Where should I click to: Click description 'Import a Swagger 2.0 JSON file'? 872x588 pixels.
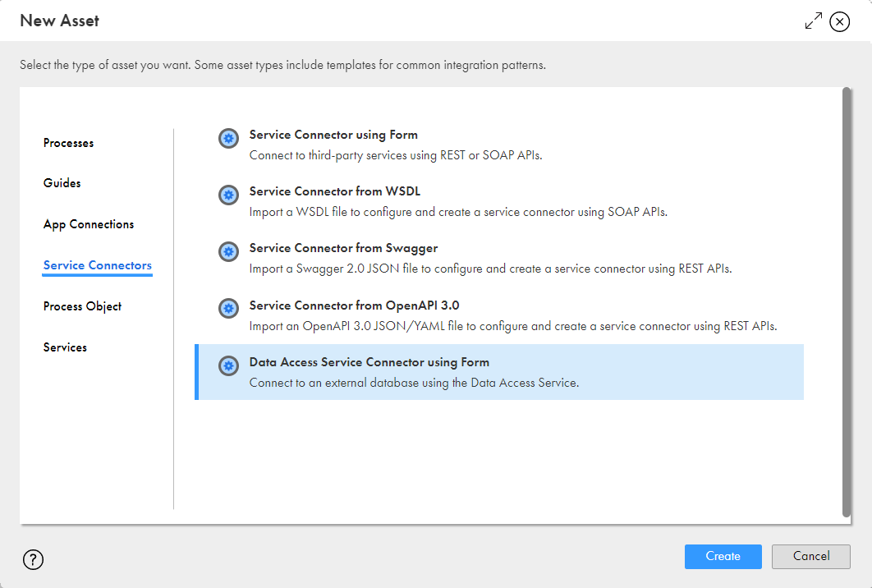[x=490, y=269]
